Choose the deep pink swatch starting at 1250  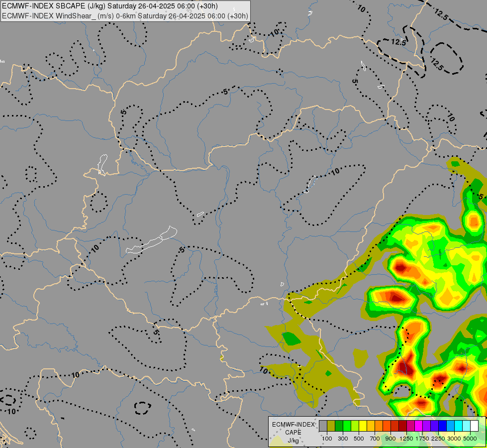pyautogui.click(x=411, y=426)
